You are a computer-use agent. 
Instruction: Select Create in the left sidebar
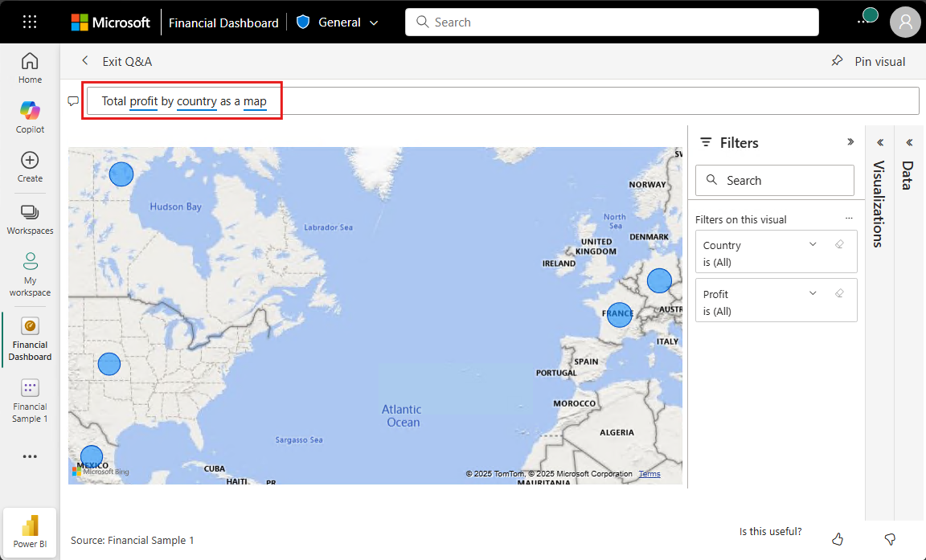pos(30,166)
